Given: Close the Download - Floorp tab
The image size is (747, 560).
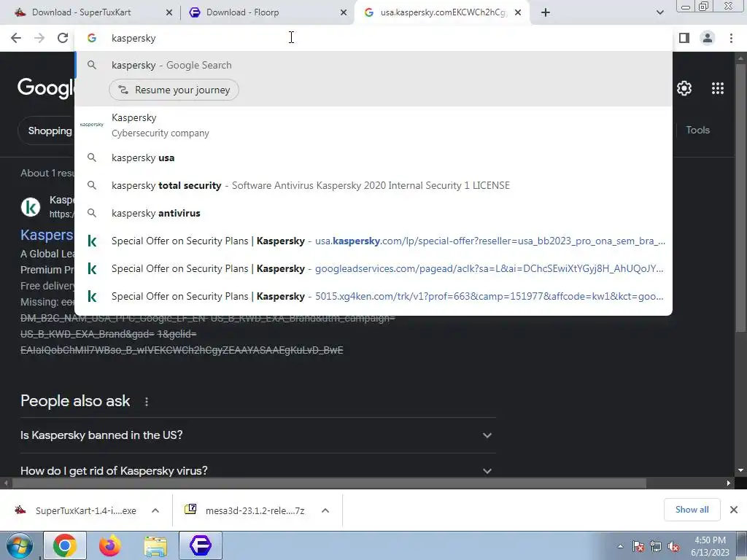Looking at the screenshot, I should [x=344, y=12].
